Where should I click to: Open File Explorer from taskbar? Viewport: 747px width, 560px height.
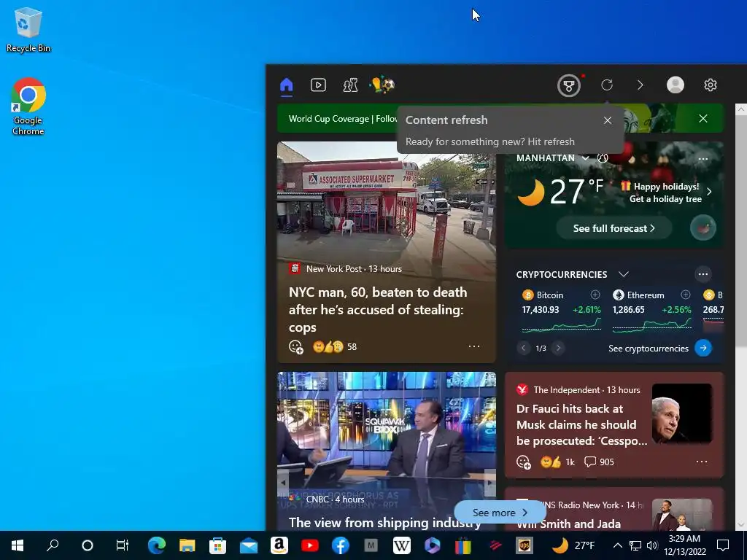tap(187, 545)
